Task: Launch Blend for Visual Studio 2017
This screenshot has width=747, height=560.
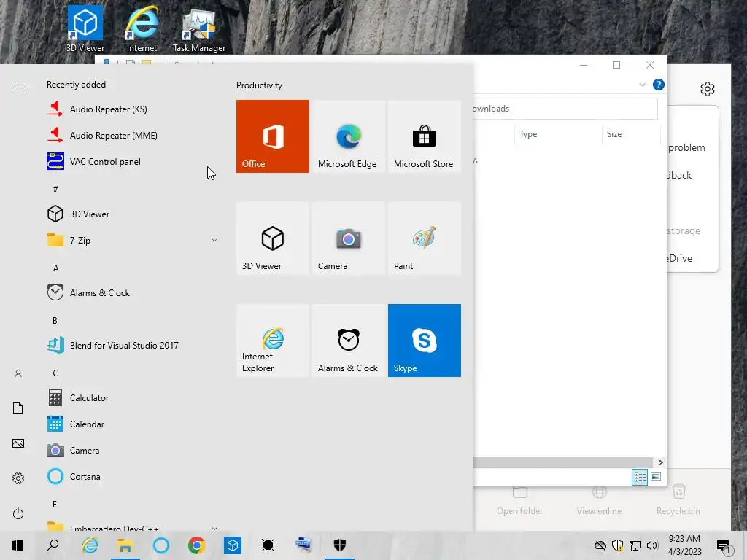Action: [133, 345]
